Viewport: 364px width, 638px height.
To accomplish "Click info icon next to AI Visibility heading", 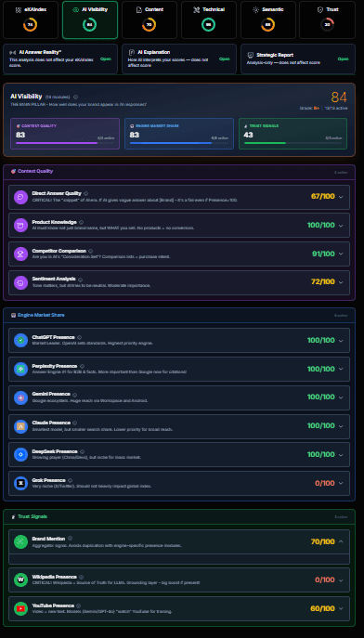I will tap(75, 97).
